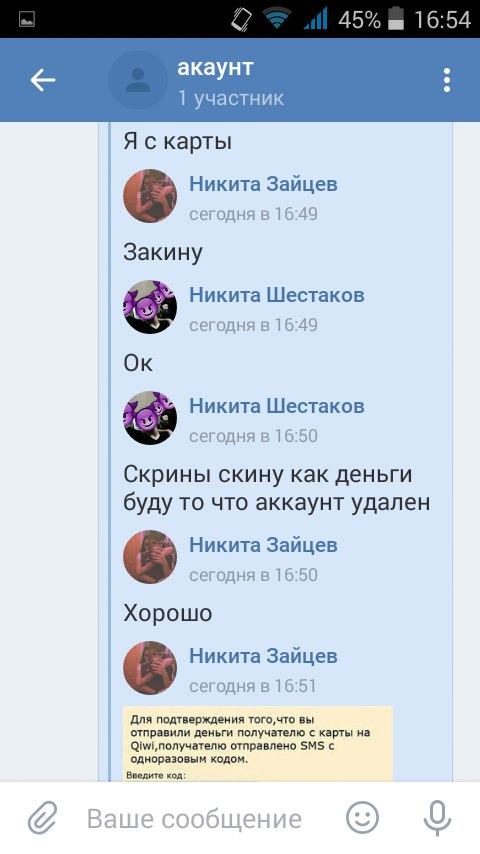Tap the battery icon in status bar

[396, 19]
